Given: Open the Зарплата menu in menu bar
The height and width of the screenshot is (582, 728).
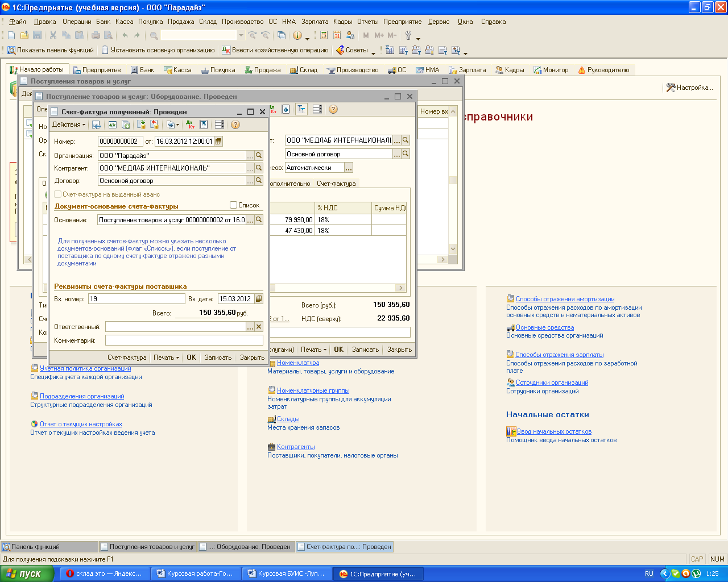Looking at the screenshot, I should click(315, 22).
